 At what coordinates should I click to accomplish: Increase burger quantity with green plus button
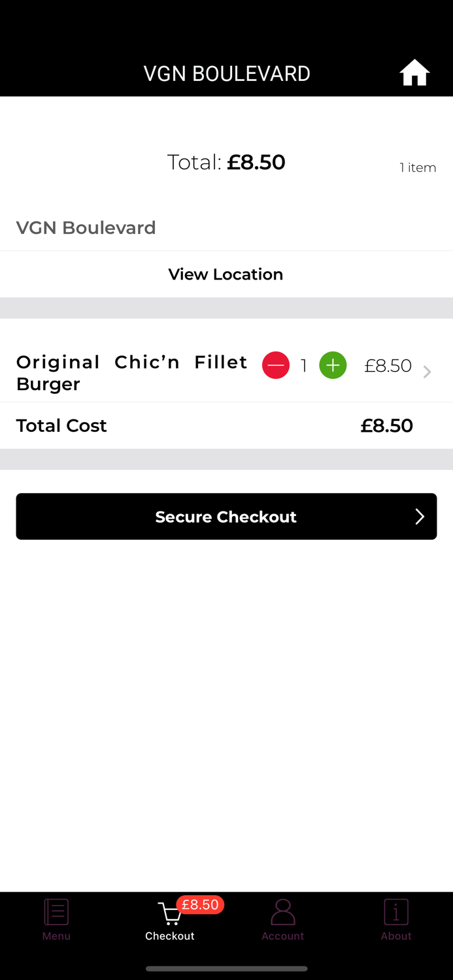click(x=333, y=365)
